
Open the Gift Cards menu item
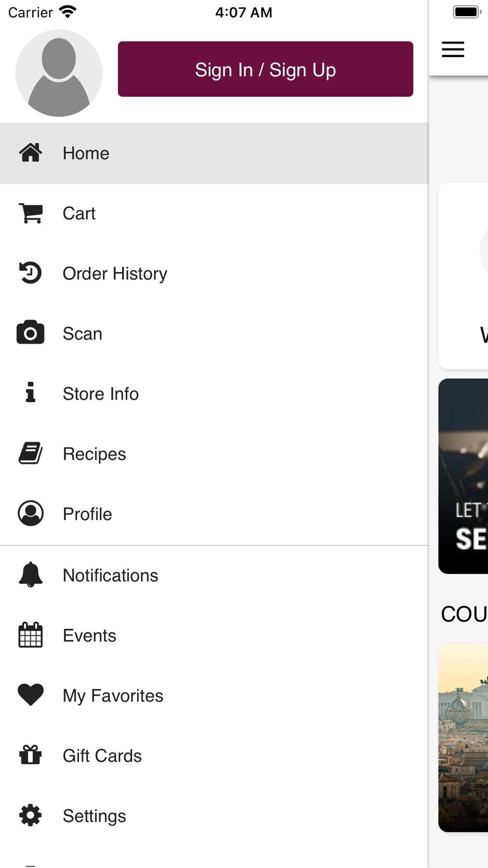214,755
